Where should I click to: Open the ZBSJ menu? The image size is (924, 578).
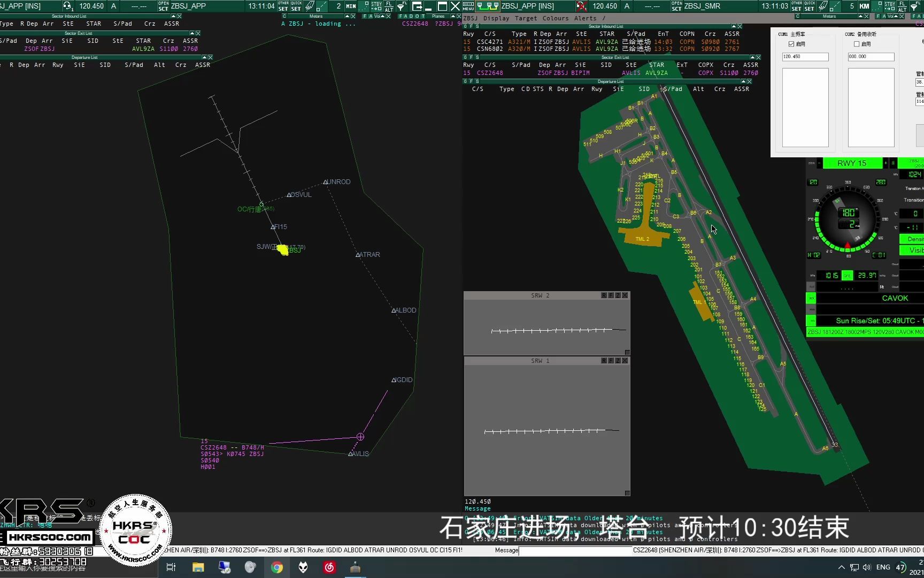coord(471,18)
